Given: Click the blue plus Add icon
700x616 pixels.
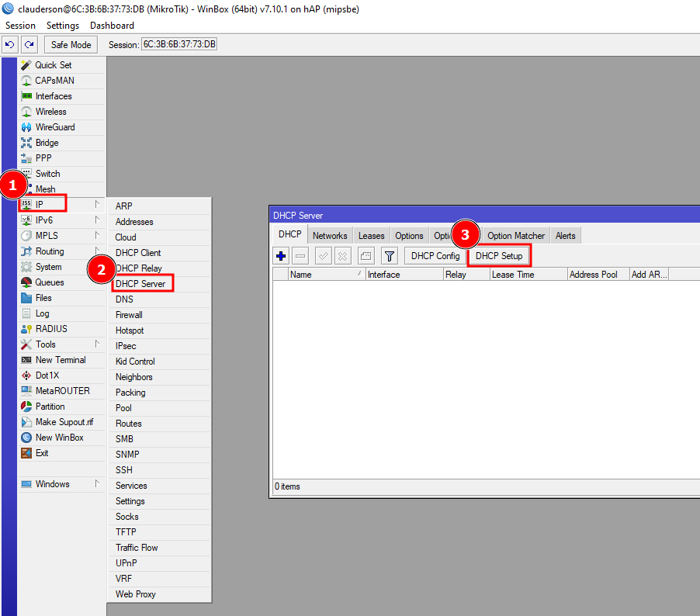Looking at the screenshot, I should [281, 256].
